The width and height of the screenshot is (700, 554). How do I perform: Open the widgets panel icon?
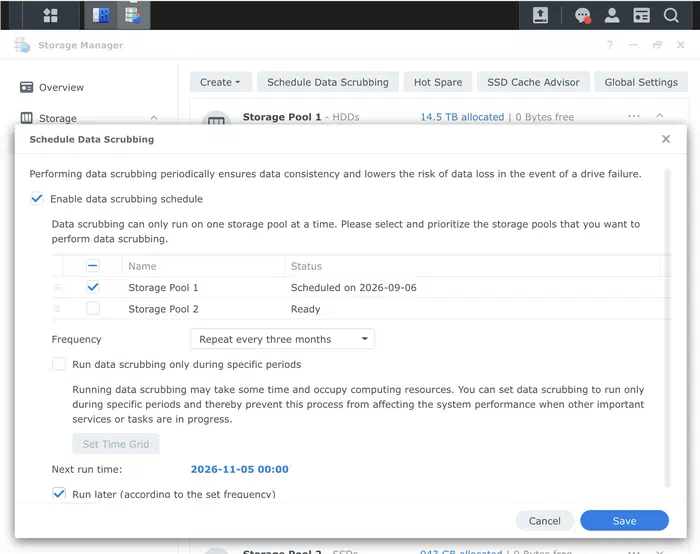tap(642, 15)
